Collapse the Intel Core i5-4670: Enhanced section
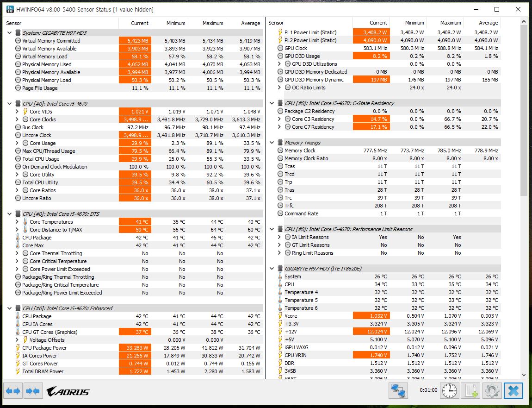Image resolution: width=532 pixels, height=408 pixels. (10, 308)
